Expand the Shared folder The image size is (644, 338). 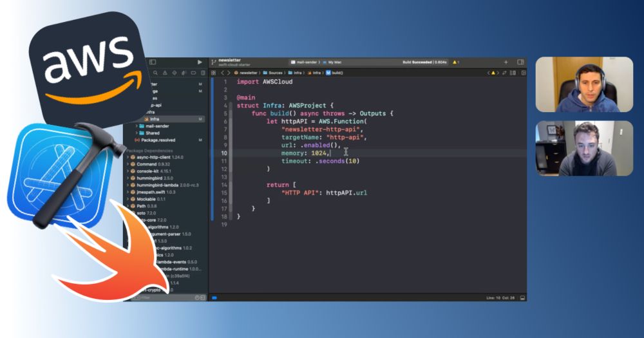click(137, 133)
